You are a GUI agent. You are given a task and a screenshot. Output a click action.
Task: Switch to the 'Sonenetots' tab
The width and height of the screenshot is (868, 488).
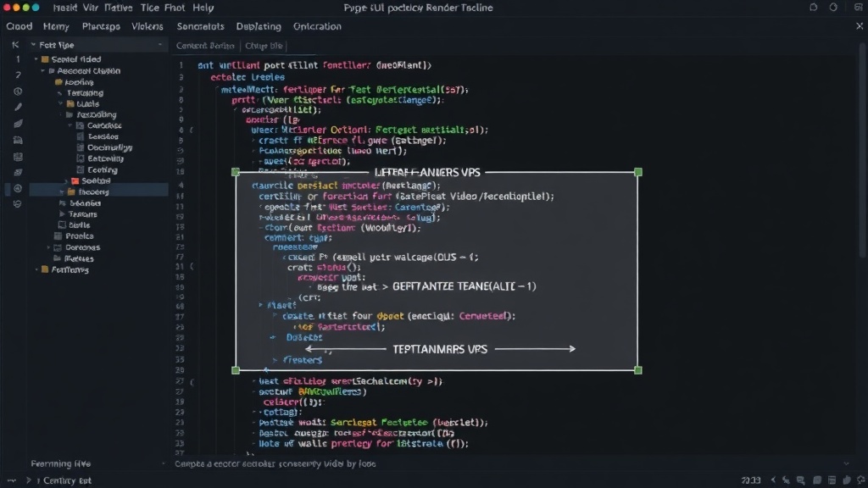(200, 26)
